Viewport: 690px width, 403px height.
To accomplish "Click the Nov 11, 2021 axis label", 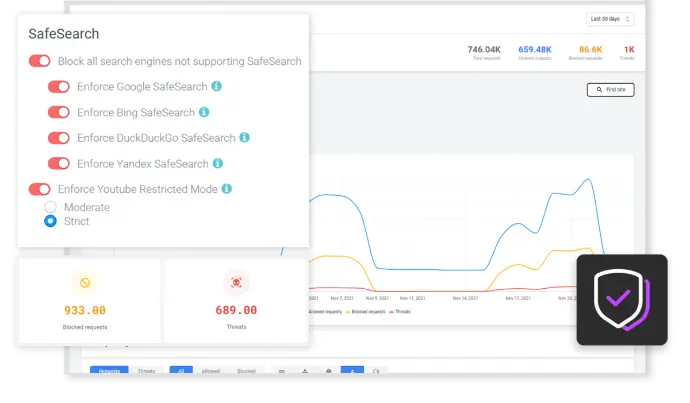I will 412,298.
